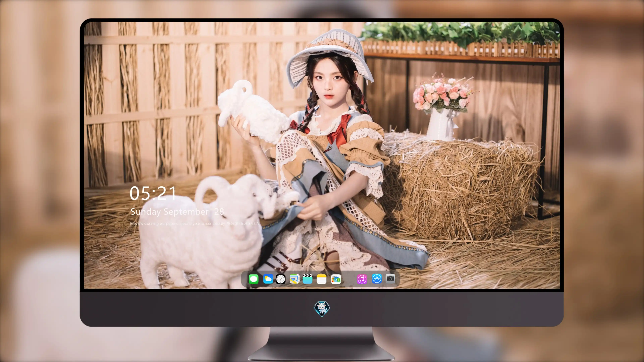
Task: Open the green Messages app in dock
Action: pos(254,279)
